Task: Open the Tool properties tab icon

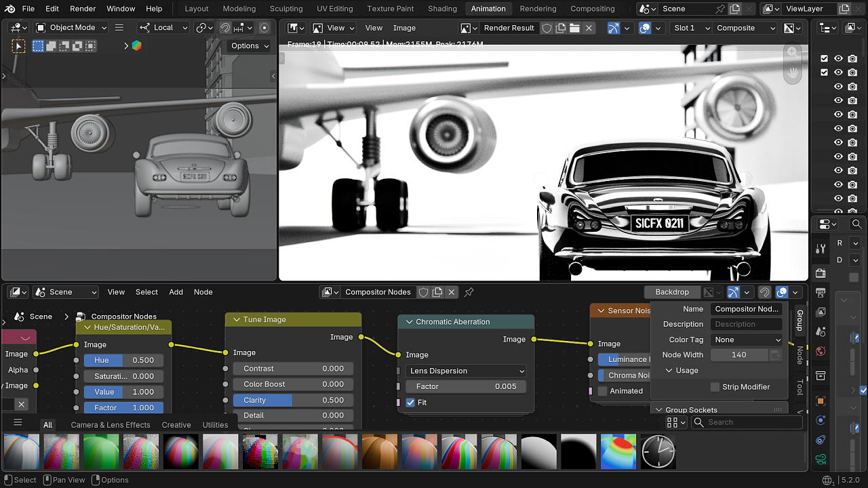Action: pos(821,249)
